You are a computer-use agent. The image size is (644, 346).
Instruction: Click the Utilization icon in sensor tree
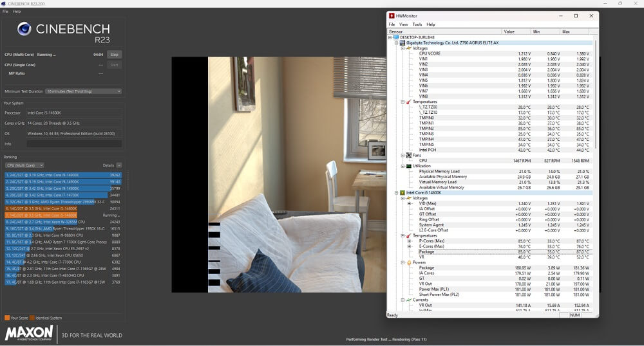[x=408, y=166]
